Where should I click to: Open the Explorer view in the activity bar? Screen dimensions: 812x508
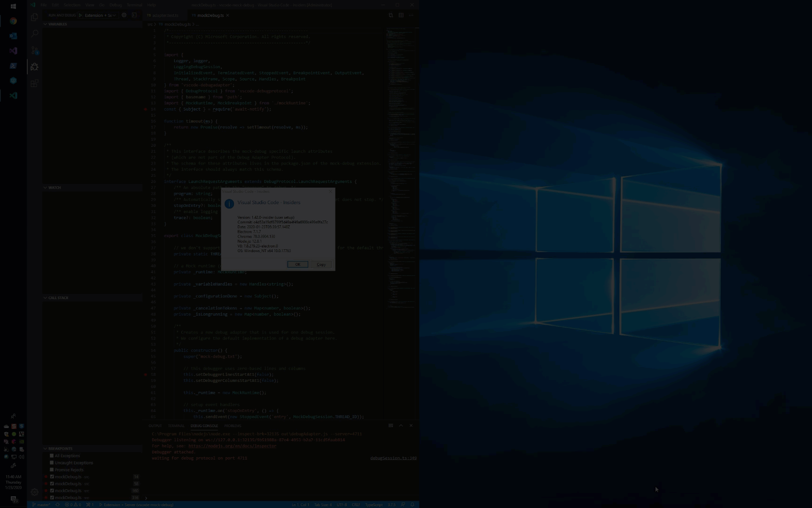pyautogui.click(x=34, y=17)
